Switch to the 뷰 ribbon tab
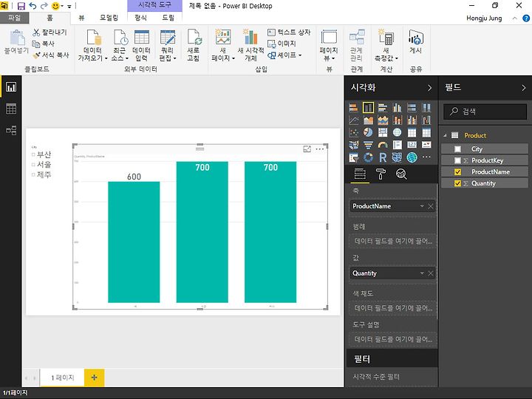Viewport: 532px width, 399px height. (x=81, y=18)
